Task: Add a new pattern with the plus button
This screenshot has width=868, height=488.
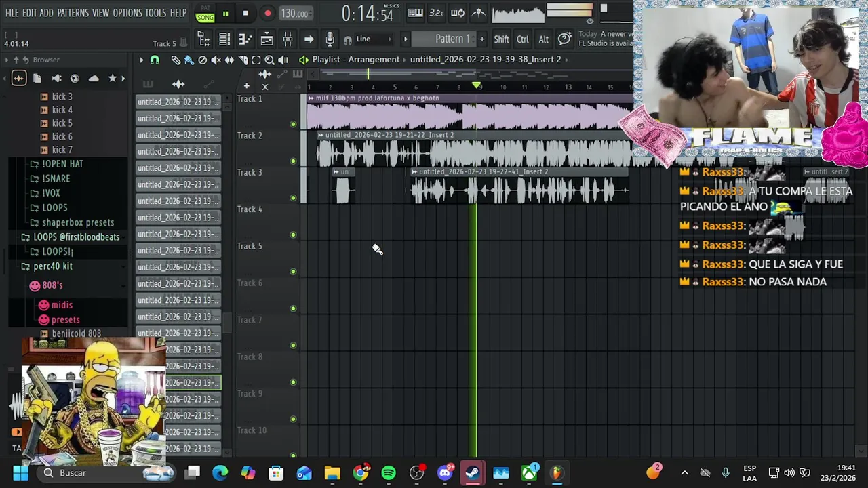Action: [x=482, y=39]
